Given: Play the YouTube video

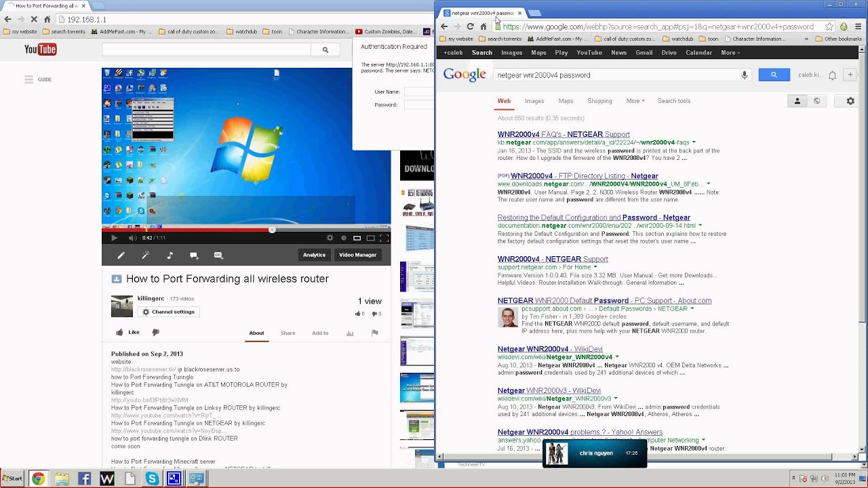Looking at the screenshot, I should [x=114, y=238].
